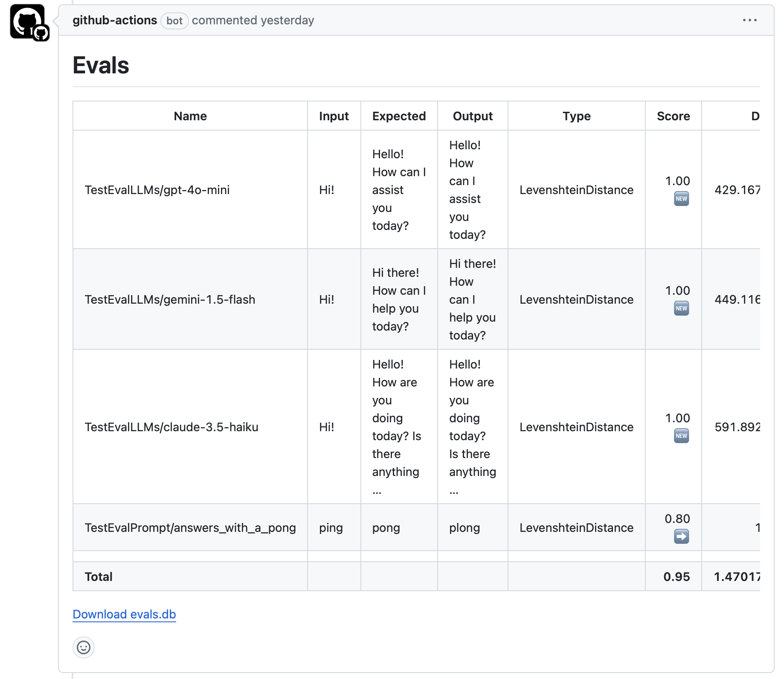Click the 'commented yesterday' timestamp

253,20
